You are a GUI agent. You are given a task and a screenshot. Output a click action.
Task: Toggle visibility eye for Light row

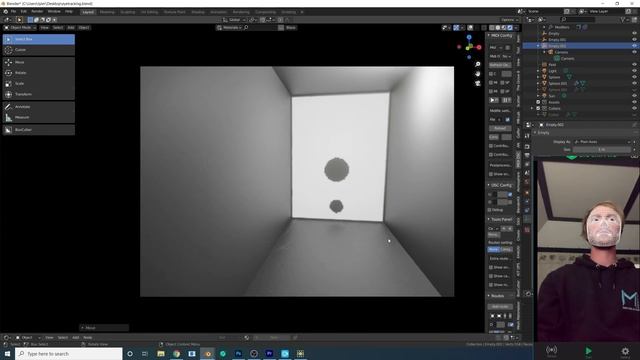[x=634, y=71]
